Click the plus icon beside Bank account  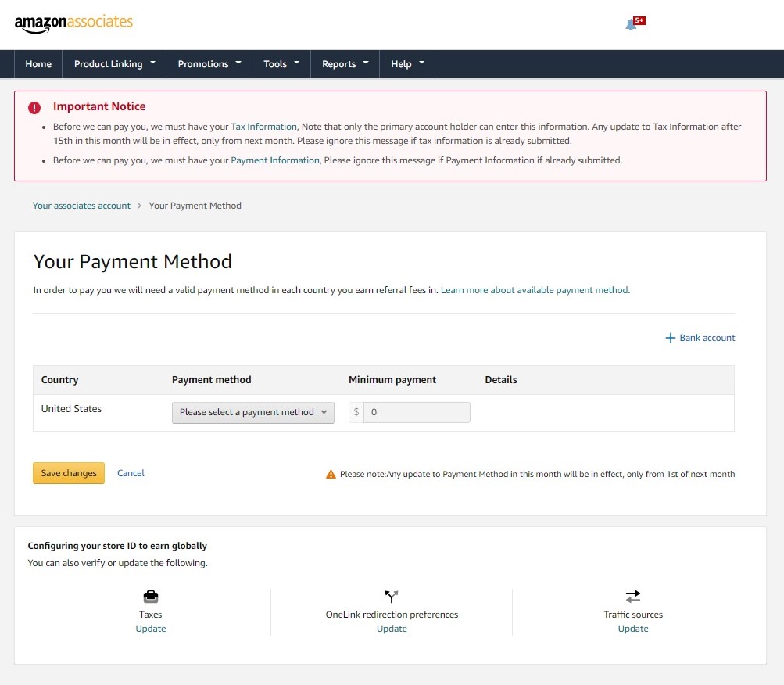(x=671, y=338)
